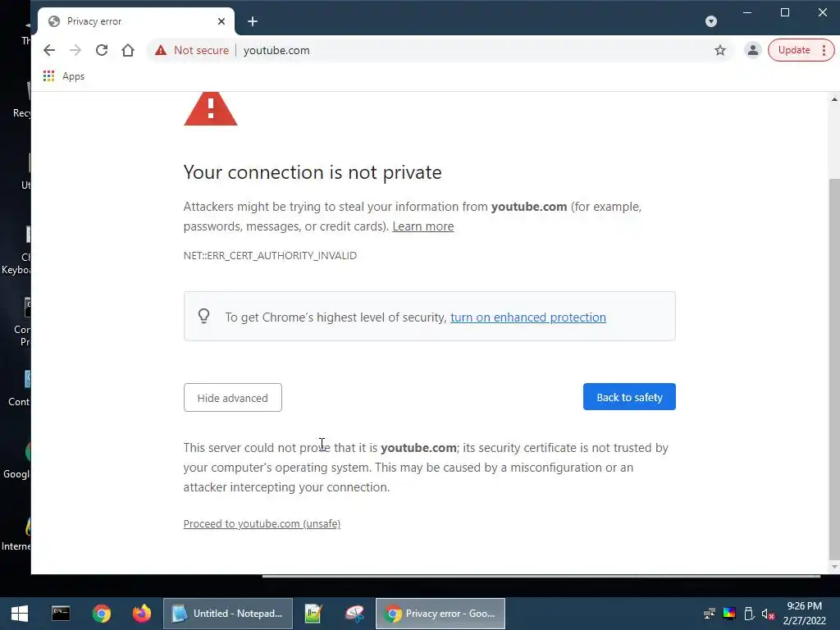
Task: Click the colorful display tray icon
Action: pyautogui.click(x=729, y=614)
